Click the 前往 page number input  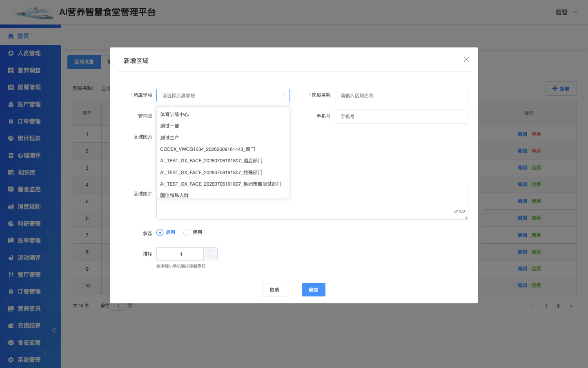click(118, 306)
